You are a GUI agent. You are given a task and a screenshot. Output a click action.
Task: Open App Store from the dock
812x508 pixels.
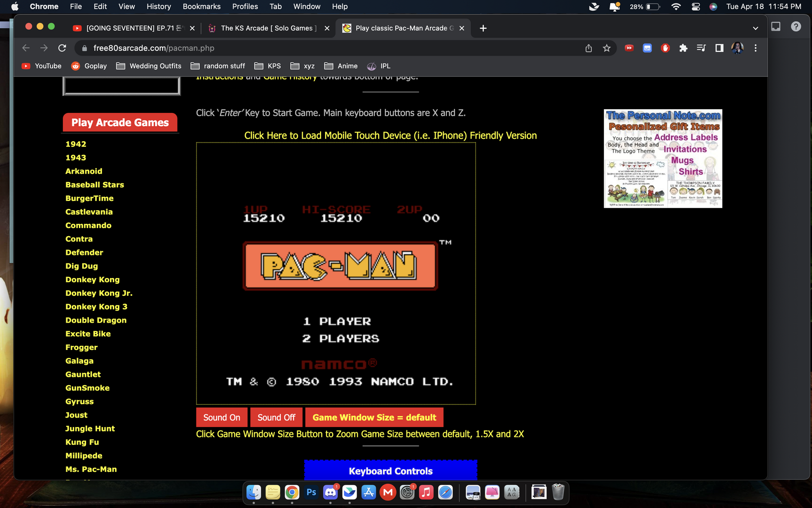click(x=369, y=492)
